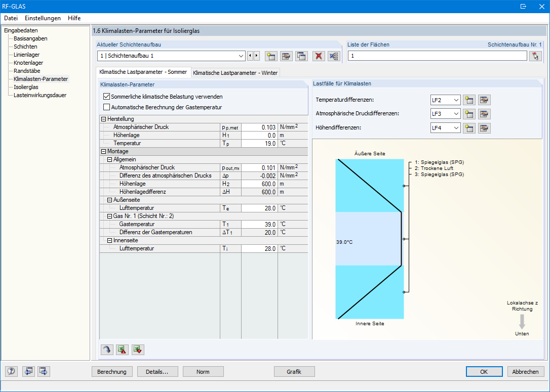
Task: Click Herstellung Atmosphärischer Druck value 0.103
Action: click(259, 127)
